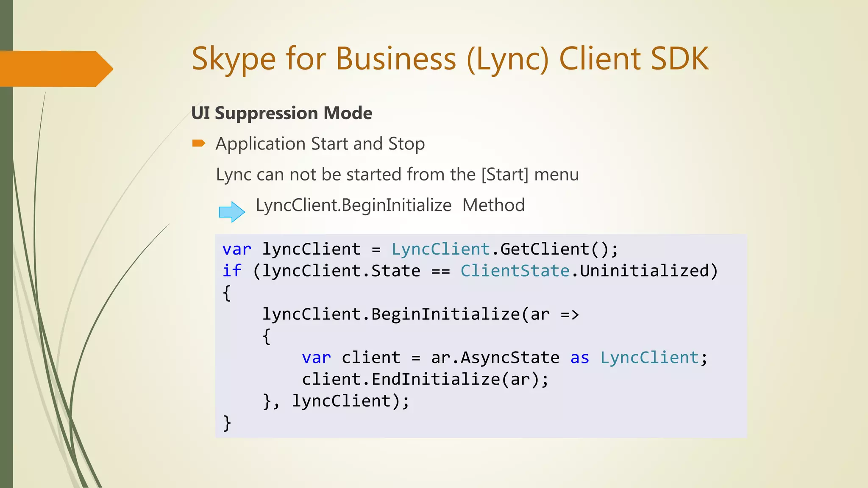This screenshot has height=488, width=868.
Task: Click the orange bullet before 'Application Start and Stop'
Action: [x=199, y=144]
